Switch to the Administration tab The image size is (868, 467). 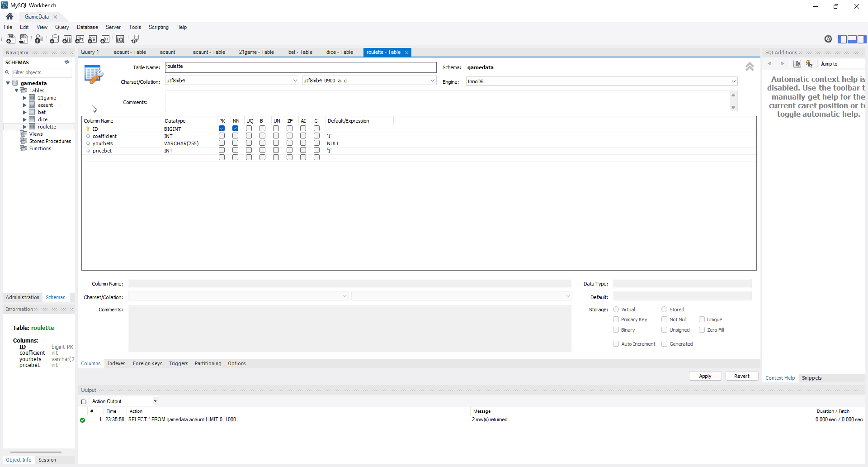[x=23, y=297]
